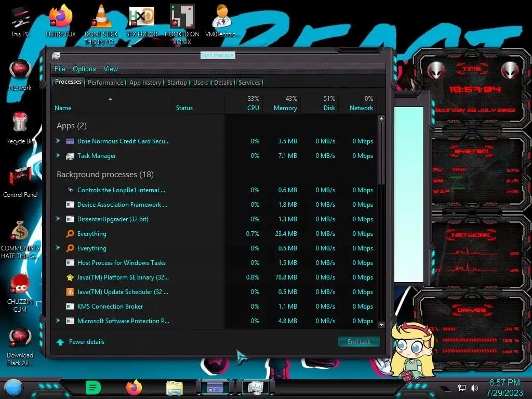Click the Java Update Scheduler icon
532x399 pixels.
click(x=70, y=292)
